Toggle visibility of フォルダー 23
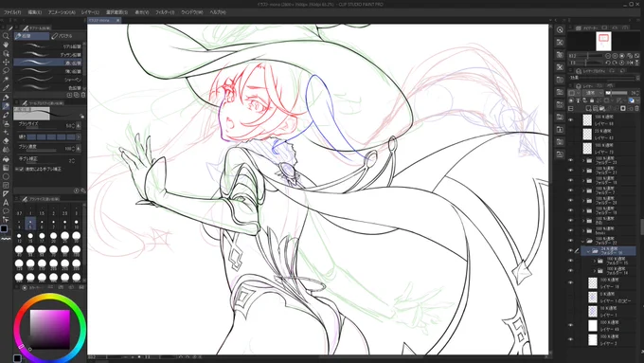Image resolution: width=644 pixels, height=363 pixels. coord(570,160)
